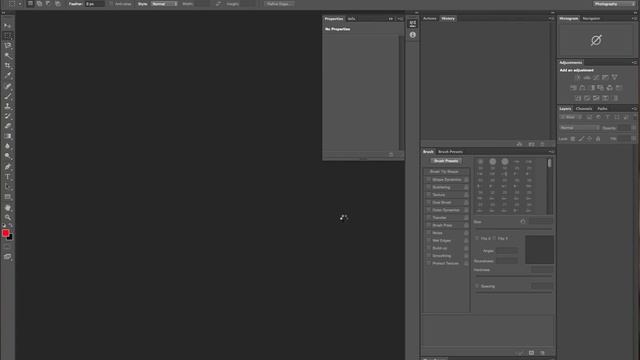
Task: Switch to the Channels tab
Action: [584, 109]
